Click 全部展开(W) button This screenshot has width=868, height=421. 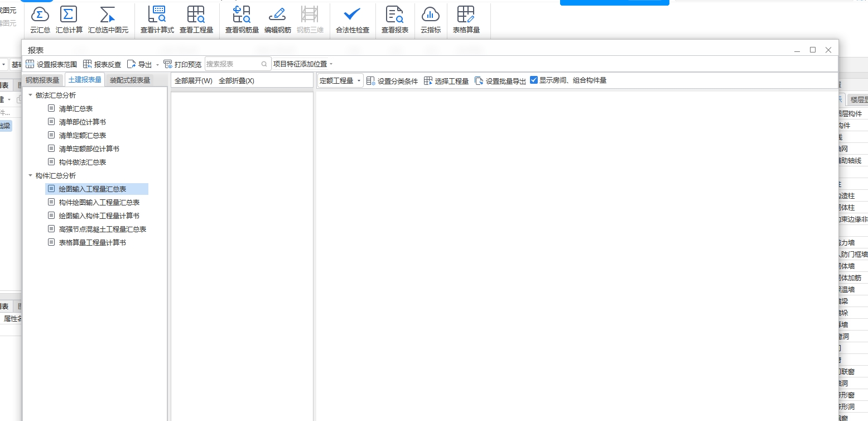point(194,81)
